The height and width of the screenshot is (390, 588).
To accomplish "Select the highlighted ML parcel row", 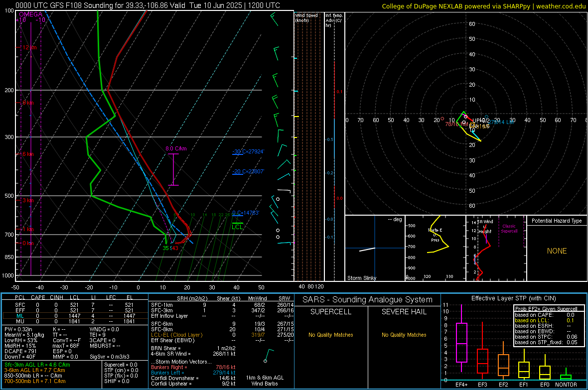I will tap(75, 316).
